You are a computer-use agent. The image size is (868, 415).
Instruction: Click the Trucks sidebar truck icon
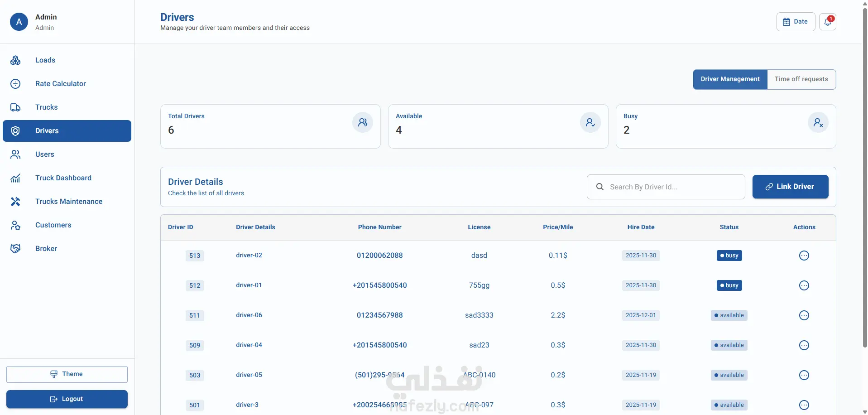[15, 107]
